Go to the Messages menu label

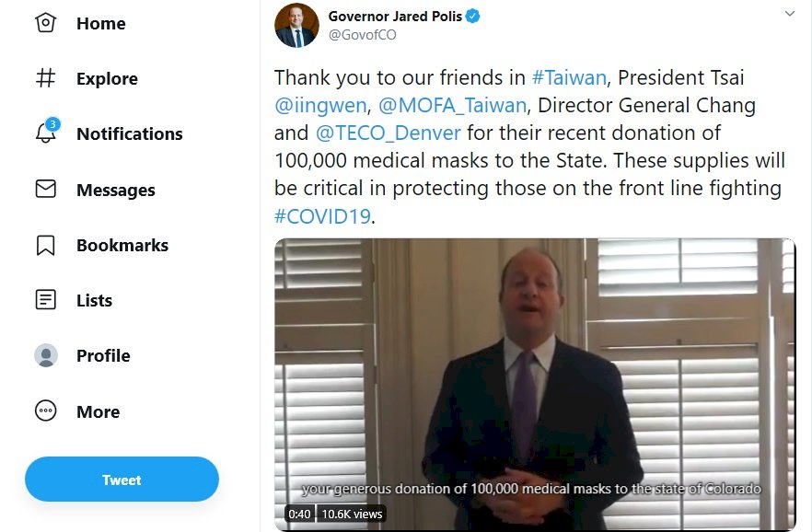click(116, 190)
